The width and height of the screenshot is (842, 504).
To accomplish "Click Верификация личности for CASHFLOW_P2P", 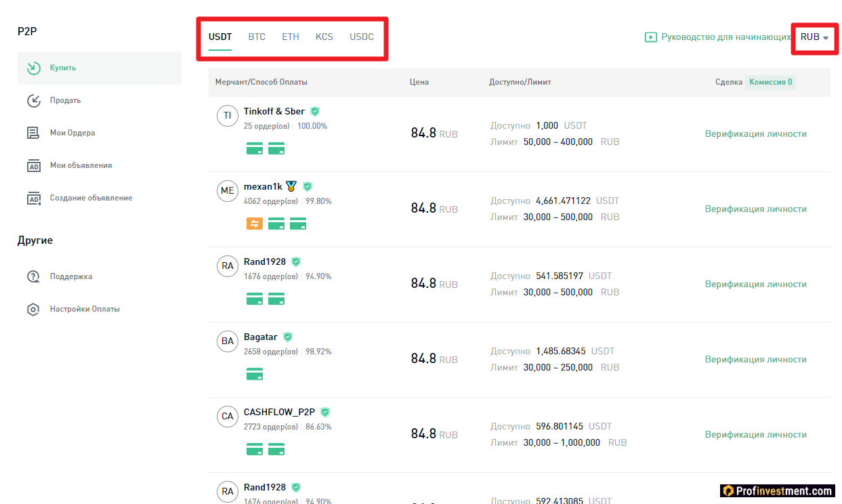I will tap(756, 434).
